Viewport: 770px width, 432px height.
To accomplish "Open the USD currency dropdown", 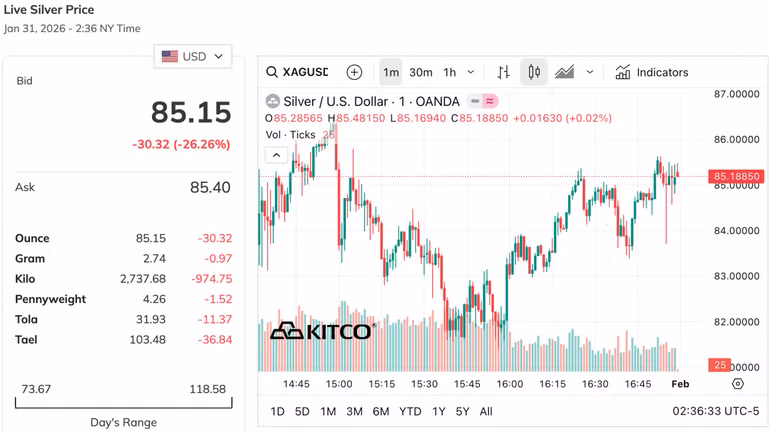I will coord(195,56).
